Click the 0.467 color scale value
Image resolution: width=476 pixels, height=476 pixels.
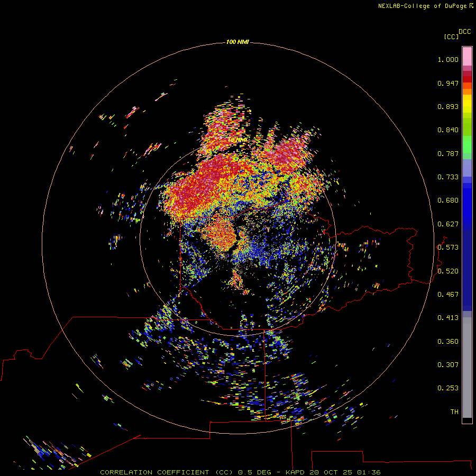click(x=448, y=295)
